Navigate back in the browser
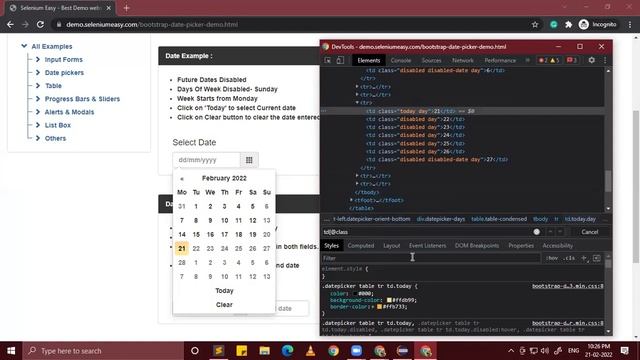 (x=10, y=24)
